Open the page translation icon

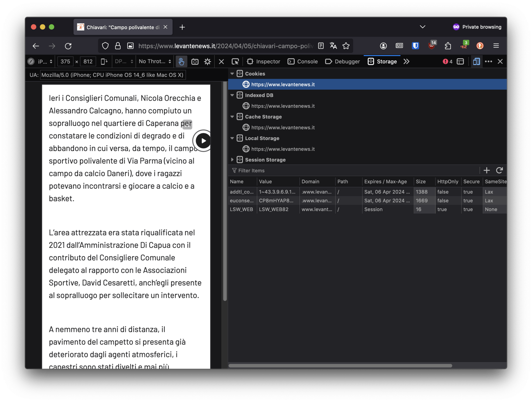pyautogui.click(x=333, y=46)
